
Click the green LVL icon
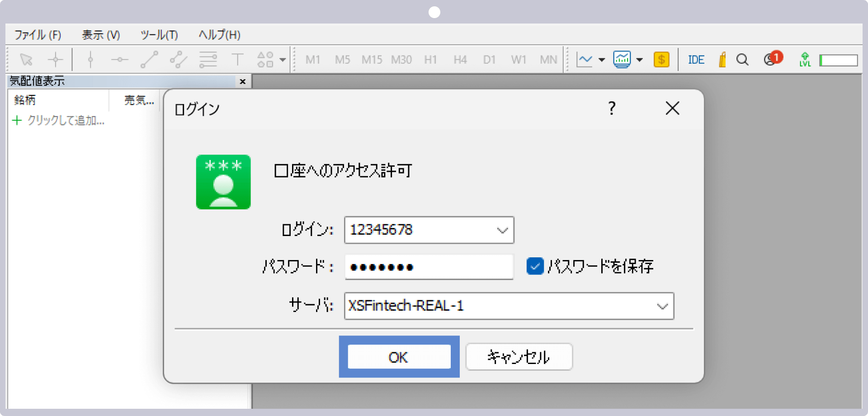pyautogui.click(x=805, y=59)
